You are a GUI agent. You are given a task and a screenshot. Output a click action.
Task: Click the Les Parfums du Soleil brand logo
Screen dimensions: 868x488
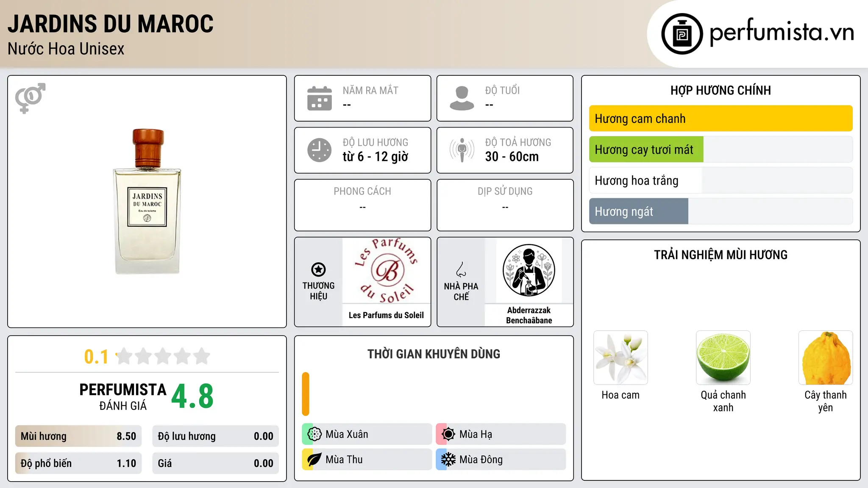[386, 271]
